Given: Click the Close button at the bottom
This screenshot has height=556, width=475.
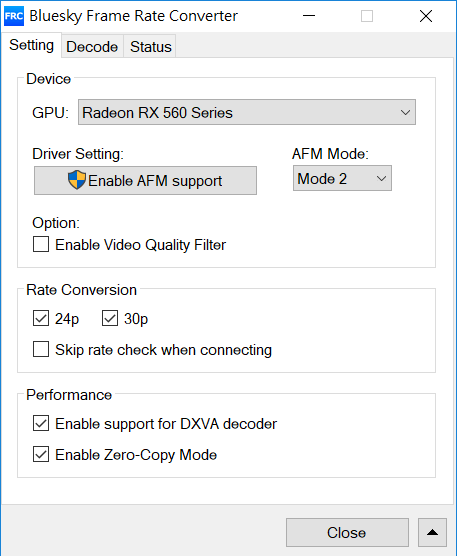Looking at the screenshot, I should pyautogui.click(x=347, y=532).
